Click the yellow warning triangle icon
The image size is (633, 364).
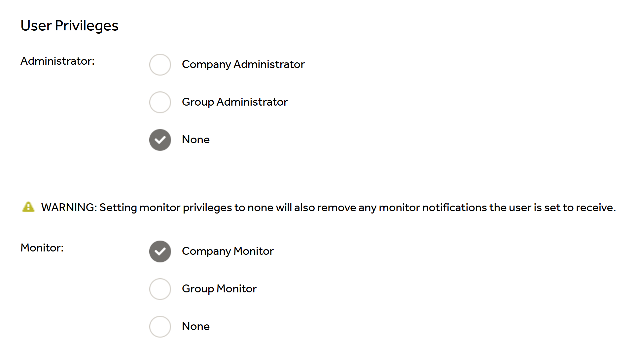point(28,207)
